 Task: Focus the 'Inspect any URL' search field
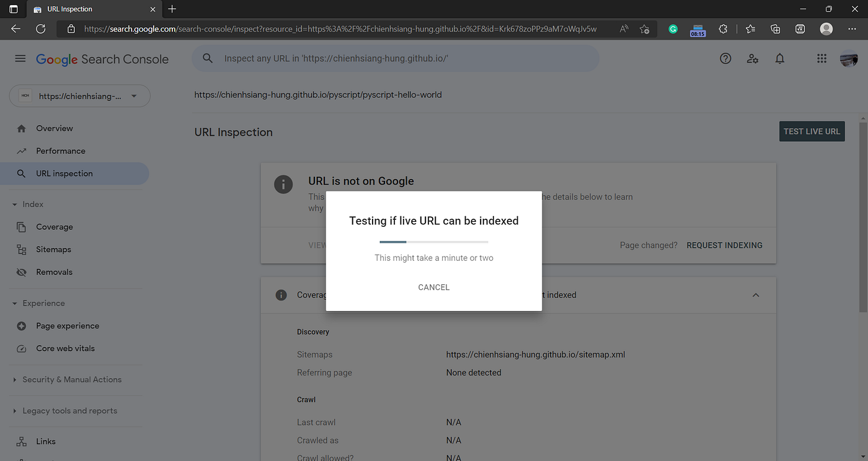tap(396, 58)
